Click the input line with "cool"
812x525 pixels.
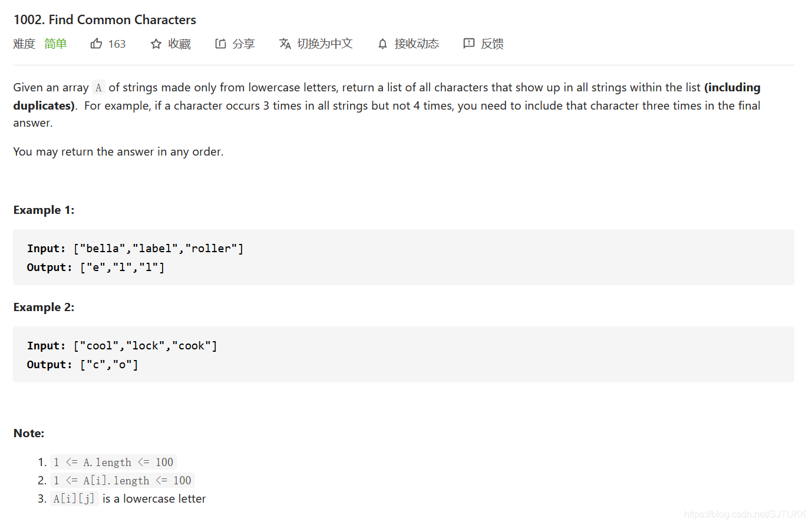[x=122, y=346]
